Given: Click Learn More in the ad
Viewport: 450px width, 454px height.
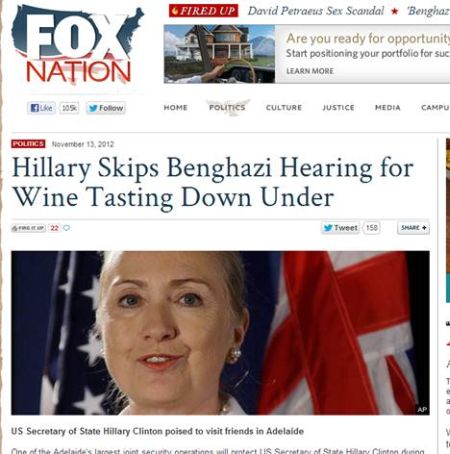Looking at the screenshot, I should pos(310,71).
